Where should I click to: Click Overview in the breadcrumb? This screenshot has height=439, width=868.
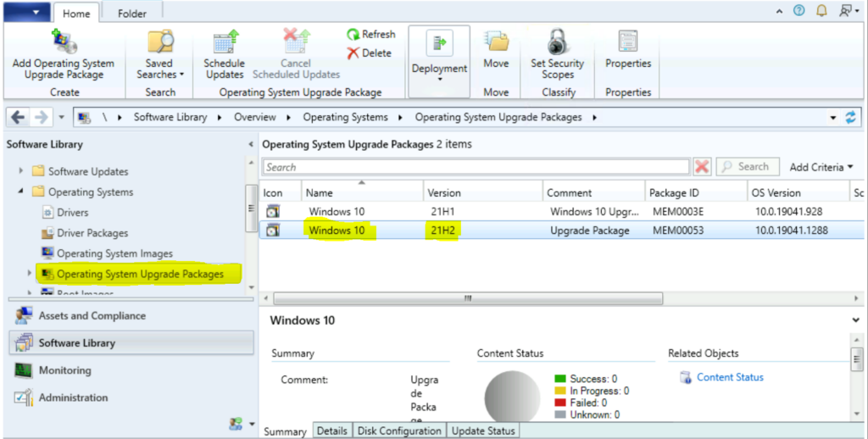(254, 117)
